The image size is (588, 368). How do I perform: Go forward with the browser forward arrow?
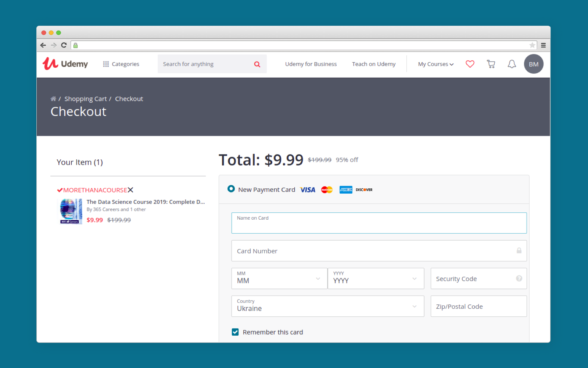tap(54, 45)
